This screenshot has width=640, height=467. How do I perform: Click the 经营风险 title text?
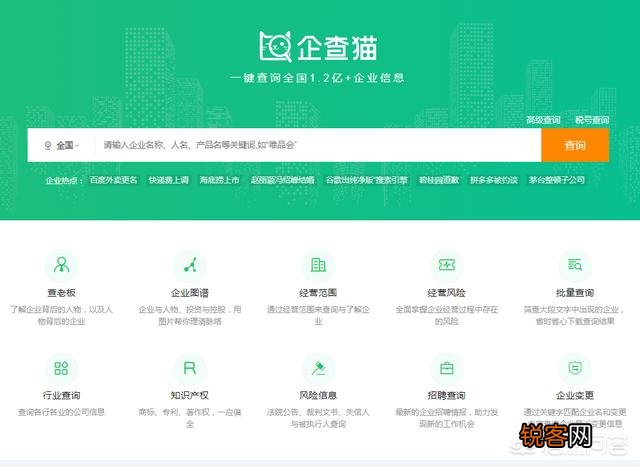(447, 293)
